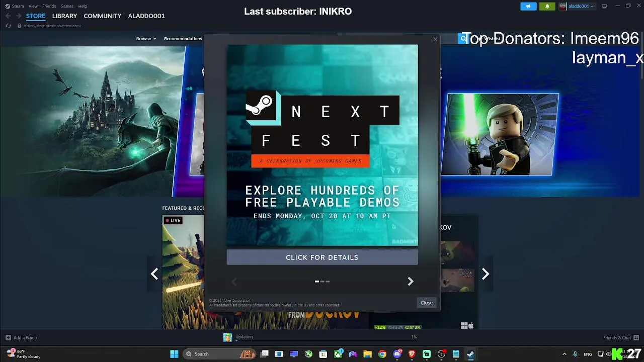The height and width of the screenshot is (362, 644).
Task: Open the Friends menu
Action: coord(49,6)
